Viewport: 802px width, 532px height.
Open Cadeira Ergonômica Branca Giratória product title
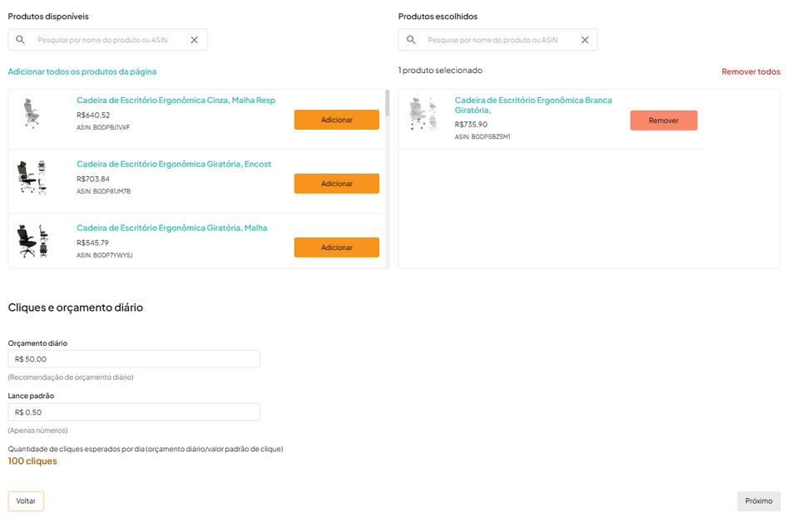coord(532,105)
